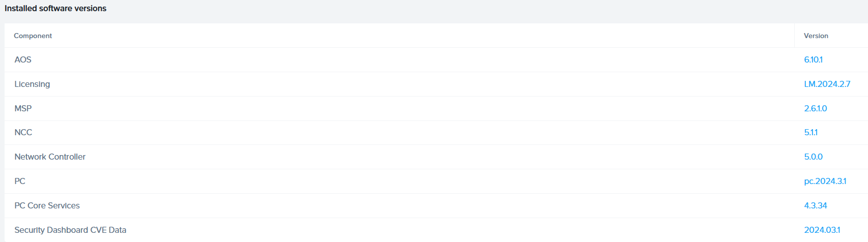Open the Licensing version LM.2024.2.7 link
868x242 pixels.
click(x=827, y=84)
